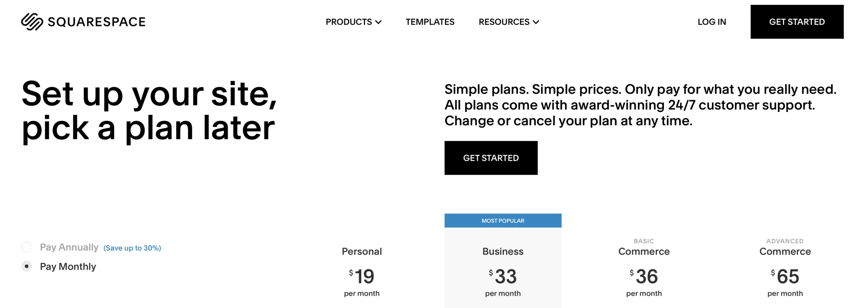
Task: Go to the Templates page
Action: (x=430, y=22)
